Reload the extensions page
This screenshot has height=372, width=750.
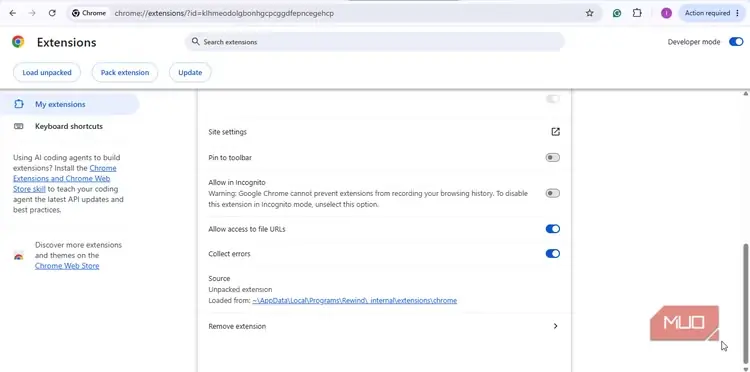pos(52,13)
